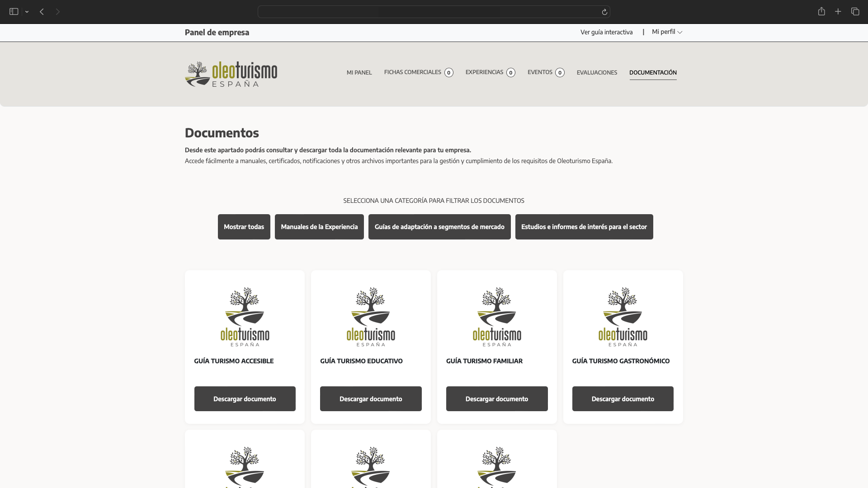Click the browser sidebar toggle icon
Screen dimensions: 868x488
(x=14, y=12)
